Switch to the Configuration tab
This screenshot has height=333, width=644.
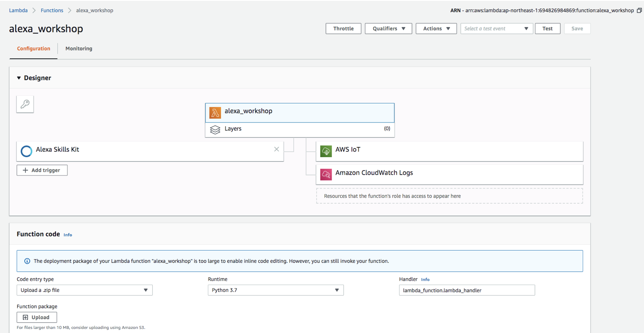(34, 49)
